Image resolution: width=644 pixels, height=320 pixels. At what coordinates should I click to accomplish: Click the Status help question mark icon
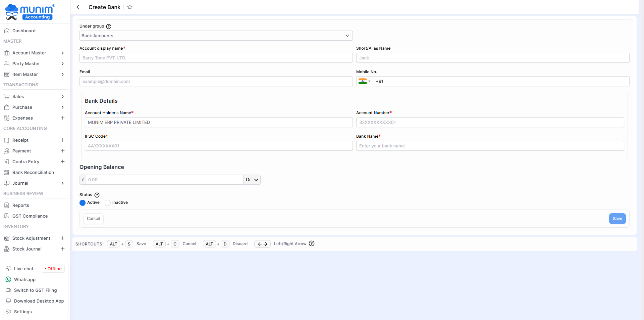[x=97, y=195]
